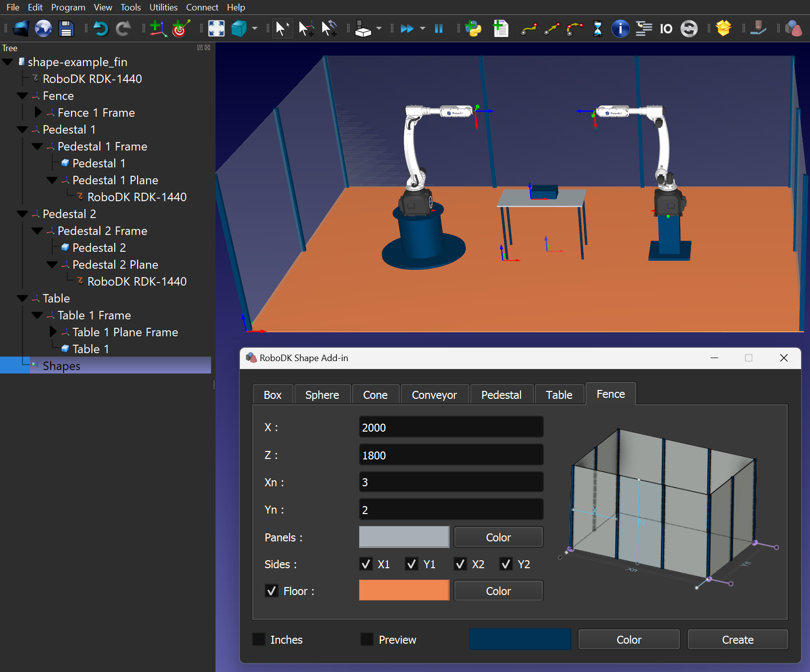
Task: Open view cube dropdown arrow
Action: pyautogui.click(x=255, y=28)
